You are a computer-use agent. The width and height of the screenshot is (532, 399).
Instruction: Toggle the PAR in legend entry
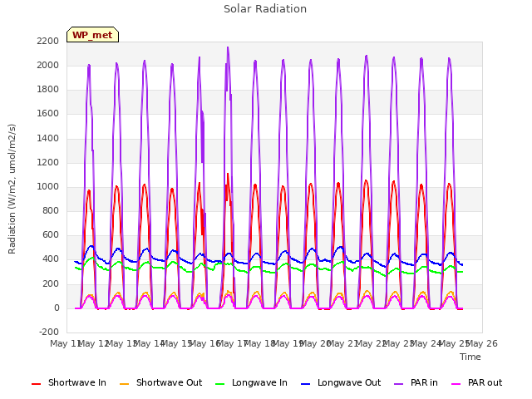coord(416,382)
